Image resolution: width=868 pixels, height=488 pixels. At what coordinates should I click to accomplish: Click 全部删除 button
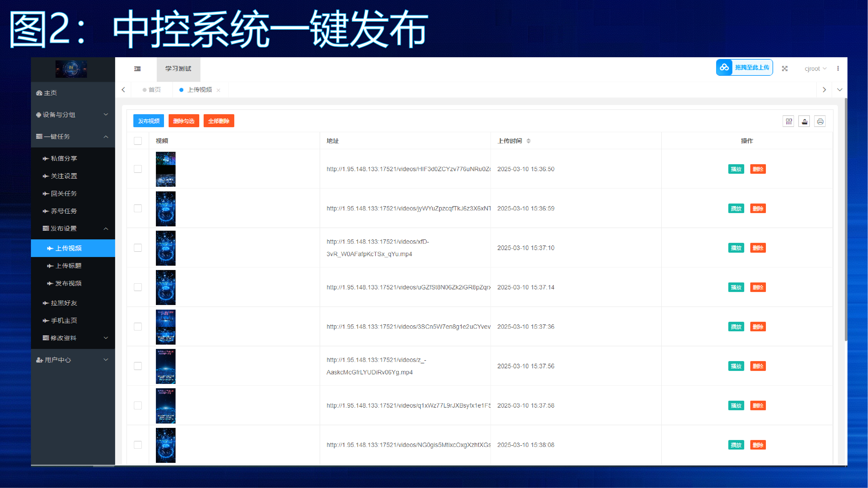pos(219,121)
